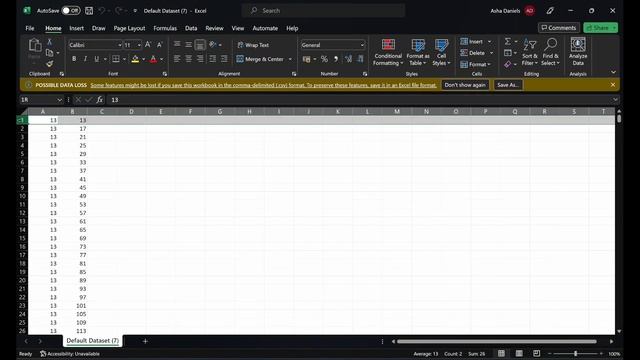Screen dimensions: 640x360
Task: Toggle Wrap Text
Action: [253, 45]
